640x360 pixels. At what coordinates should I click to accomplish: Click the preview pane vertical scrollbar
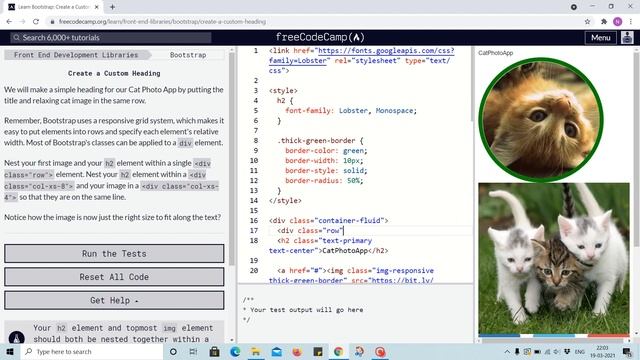pyautogui.click(x=636, y=149)
